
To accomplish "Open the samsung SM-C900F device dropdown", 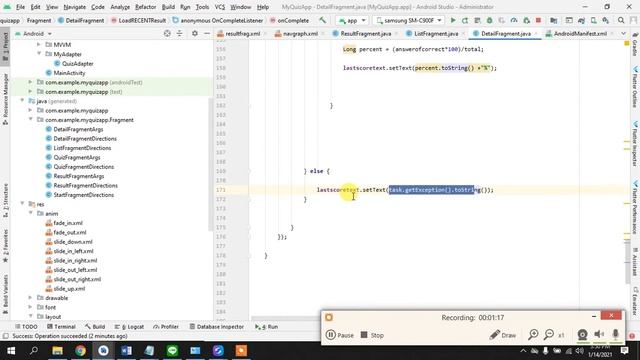I will click(x=409, y=20).
